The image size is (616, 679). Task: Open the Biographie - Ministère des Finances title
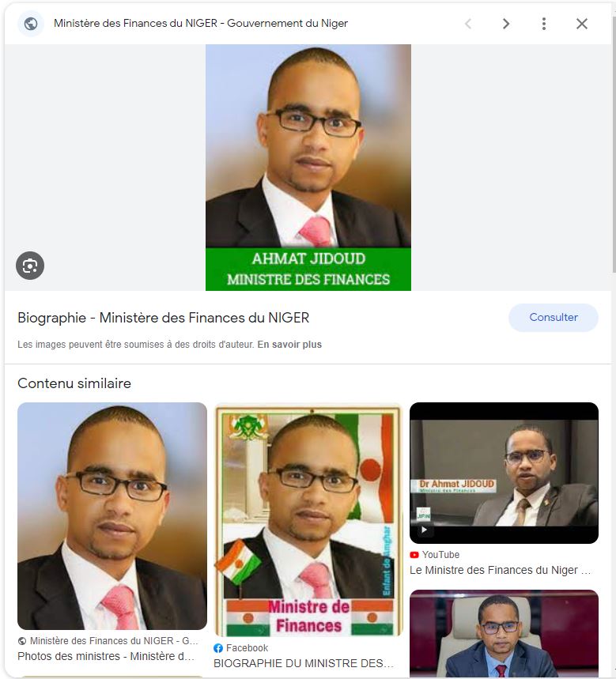pyautogui.click(x=164, y=318)
